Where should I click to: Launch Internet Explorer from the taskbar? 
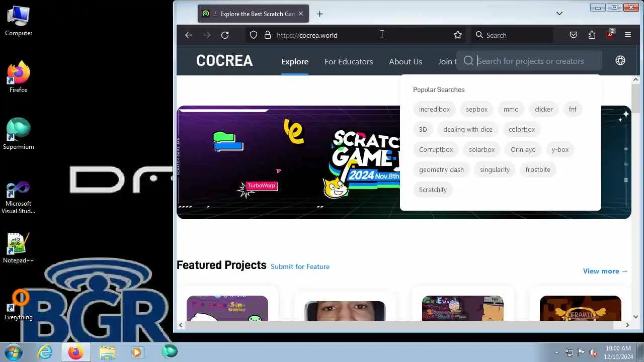(x=45, y=352)
